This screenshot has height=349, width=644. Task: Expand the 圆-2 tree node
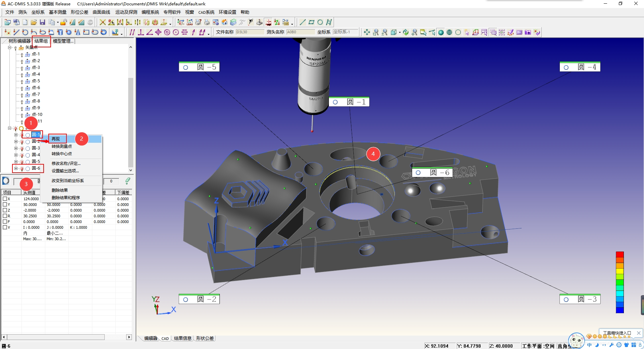tap(16, 141)
